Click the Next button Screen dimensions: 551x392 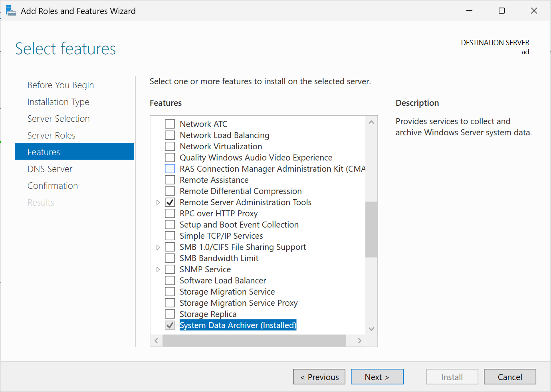point(377,376)
